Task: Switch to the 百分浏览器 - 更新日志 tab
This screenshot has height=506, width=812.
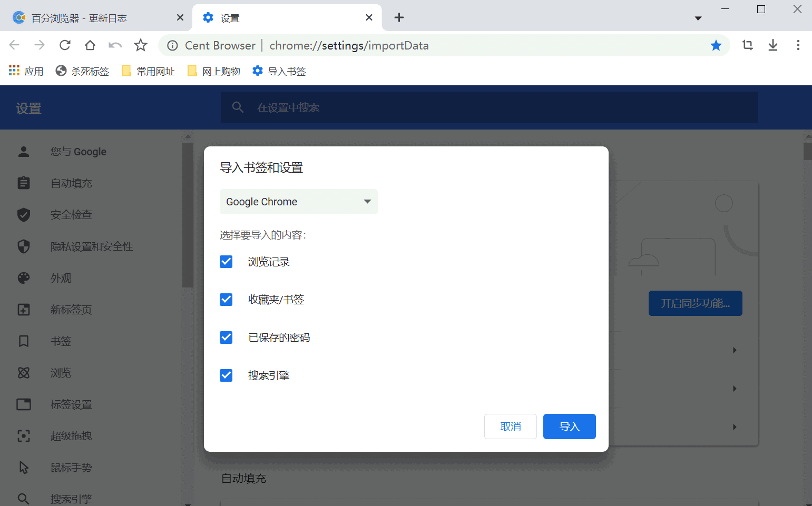Action: tap(97, 18)
